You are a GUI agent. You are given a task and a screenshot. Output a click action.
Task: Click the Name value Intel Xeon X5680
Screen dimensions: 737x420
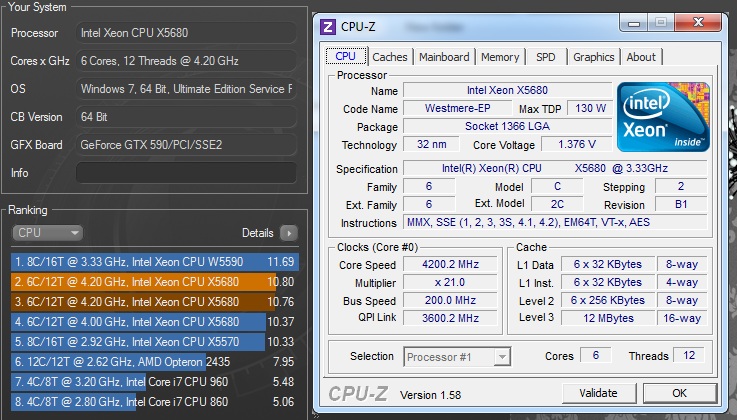[x=508, y=90]
